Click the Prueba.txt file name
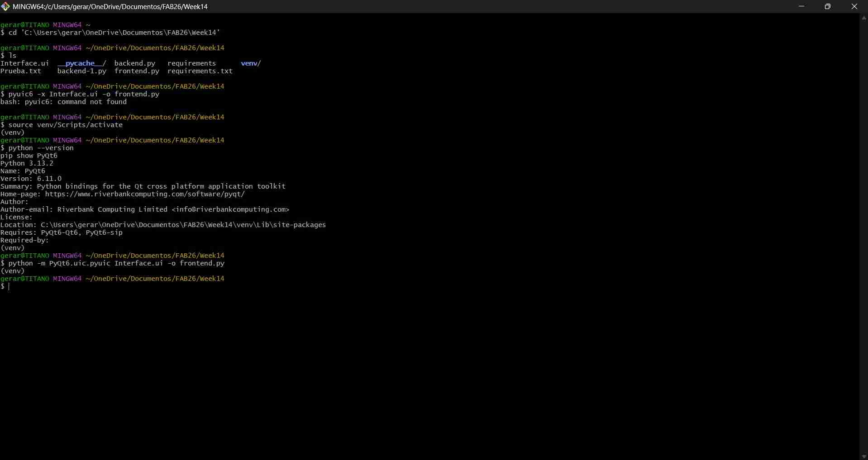The width and height of the screenshot is (868, 460). point(21,71)
